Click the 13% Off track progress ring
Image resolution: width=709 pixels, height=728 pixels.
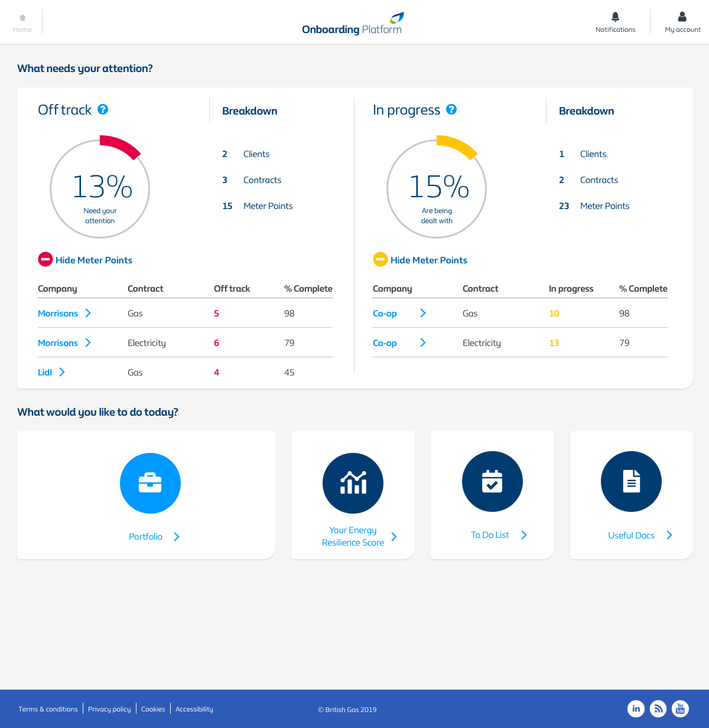click(100, 188)
